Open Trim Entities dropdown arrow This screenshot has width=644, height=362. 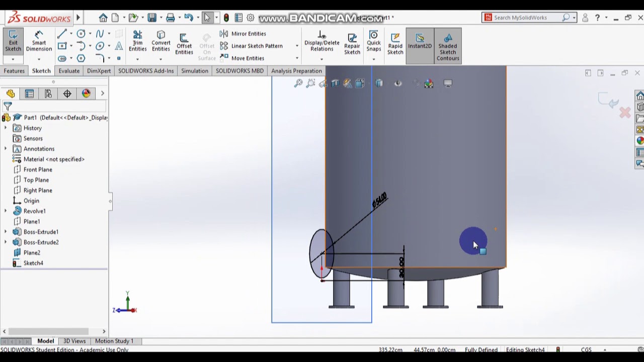point(137,59)
